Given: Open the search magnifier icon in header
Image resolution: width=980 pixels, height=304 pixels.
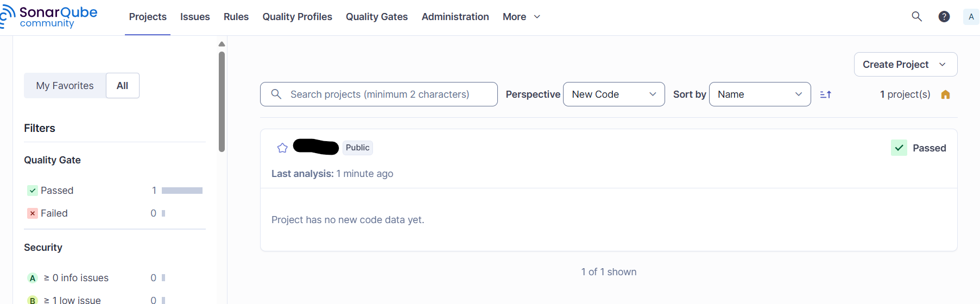Looking at the screenshot, I should tap(916, 16).
